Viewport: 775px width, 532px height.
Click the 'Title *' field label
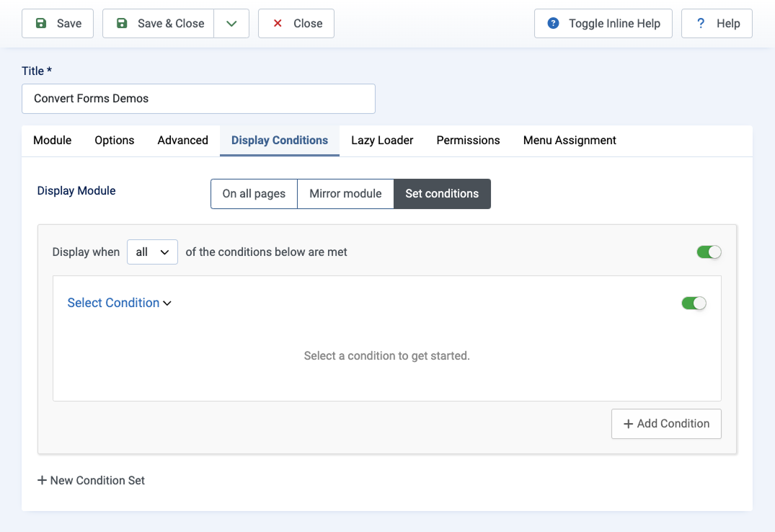37,71
